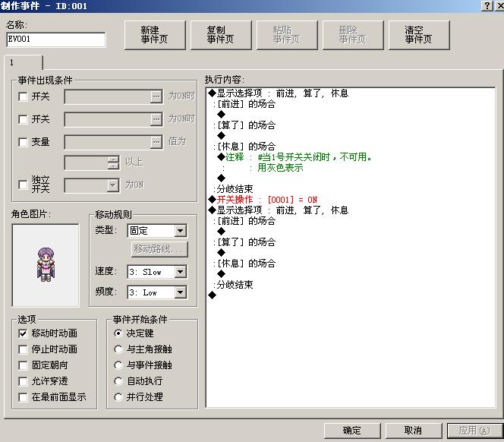Open the 类型 movement type dropdown
This screenshot has height=442, width=504.
[181, 231]
